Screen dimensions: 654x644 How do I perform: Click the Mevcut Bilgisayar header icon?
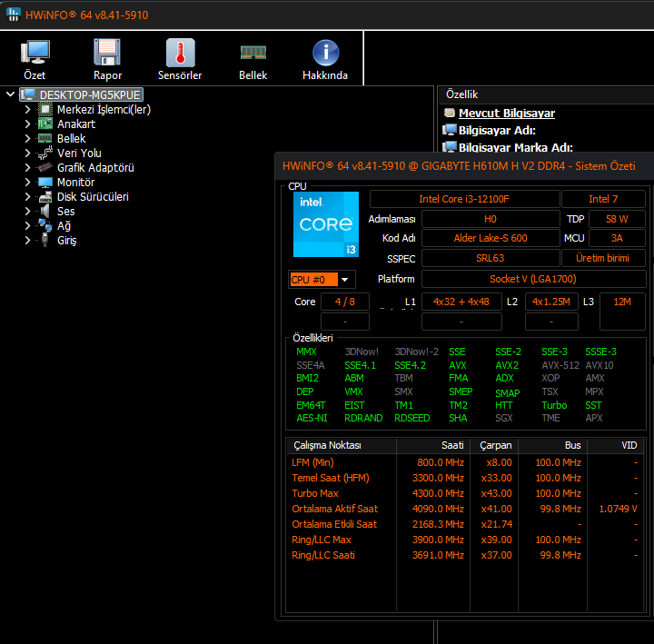click(450, 113)
